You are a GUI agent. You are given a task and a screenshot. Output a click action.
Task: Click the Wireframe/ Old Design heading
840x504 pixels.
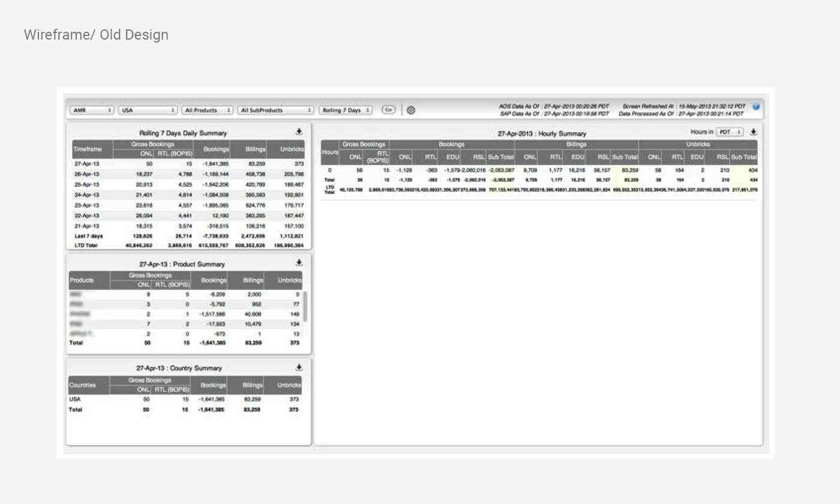tap(96, 35)
